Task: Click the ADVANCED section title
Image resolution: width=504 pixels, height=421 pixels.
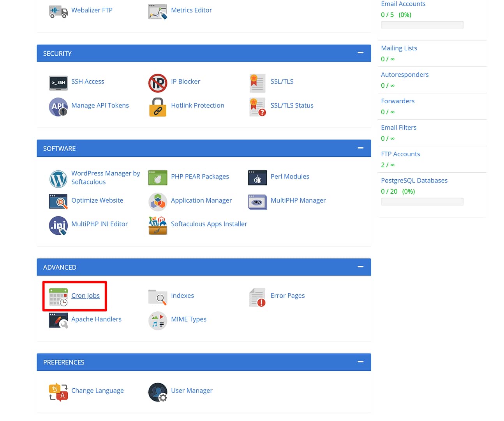Action: point(60,267)
